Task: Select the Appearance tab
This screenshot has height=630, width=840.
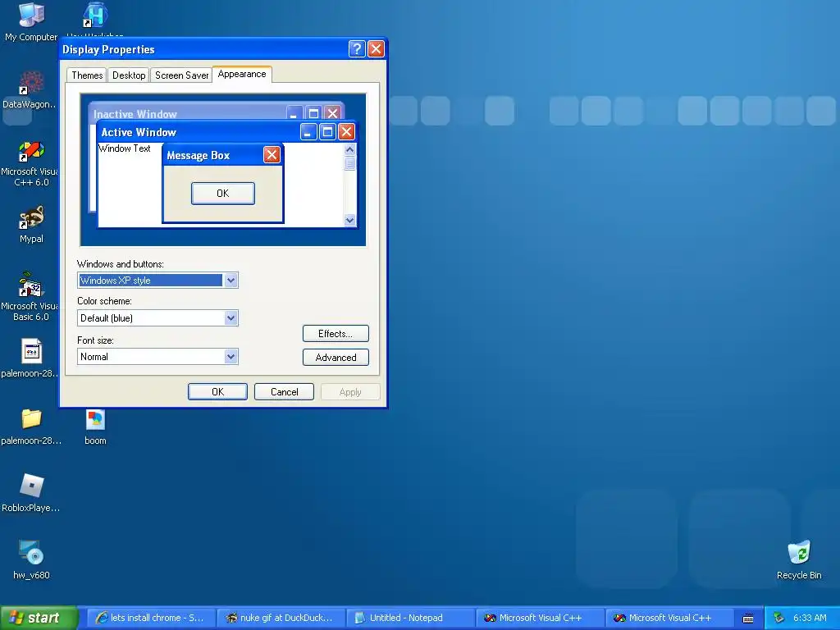Action: pyautogui.click(x=242, y=74)
